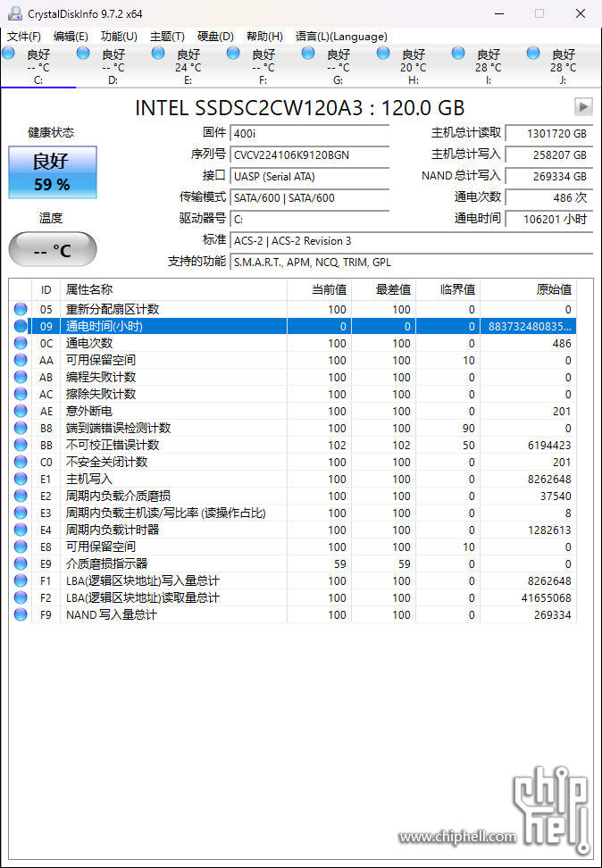Click the CrystalDiskInfo title bar app icon
The height and width of the screenshot is (868, 602).
[x=14, y=13]
